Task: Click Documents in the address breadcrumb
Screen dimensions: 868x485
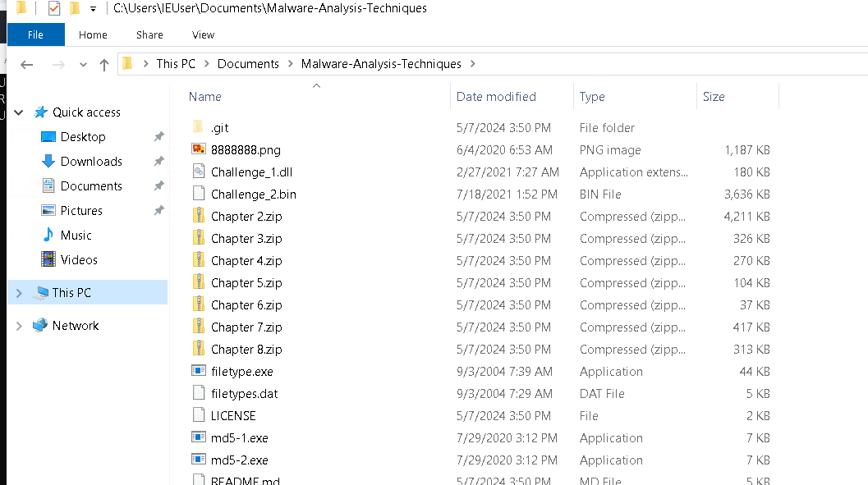Action: tap(248, 64)
